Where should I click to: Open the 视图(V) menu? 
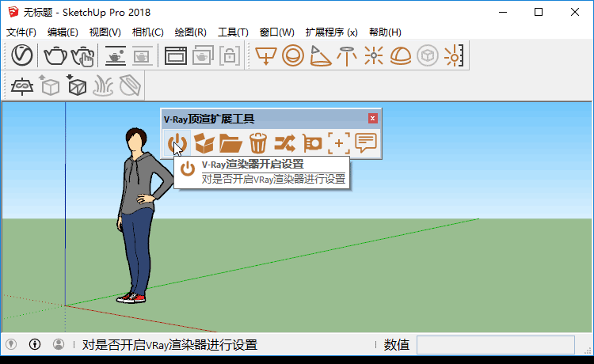tap(105, 32)
